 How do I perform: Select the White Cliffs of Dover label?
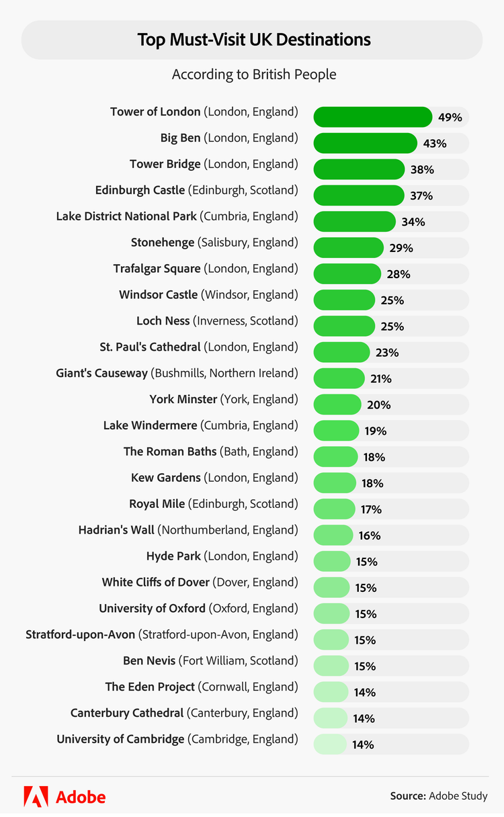click(200, 583)
